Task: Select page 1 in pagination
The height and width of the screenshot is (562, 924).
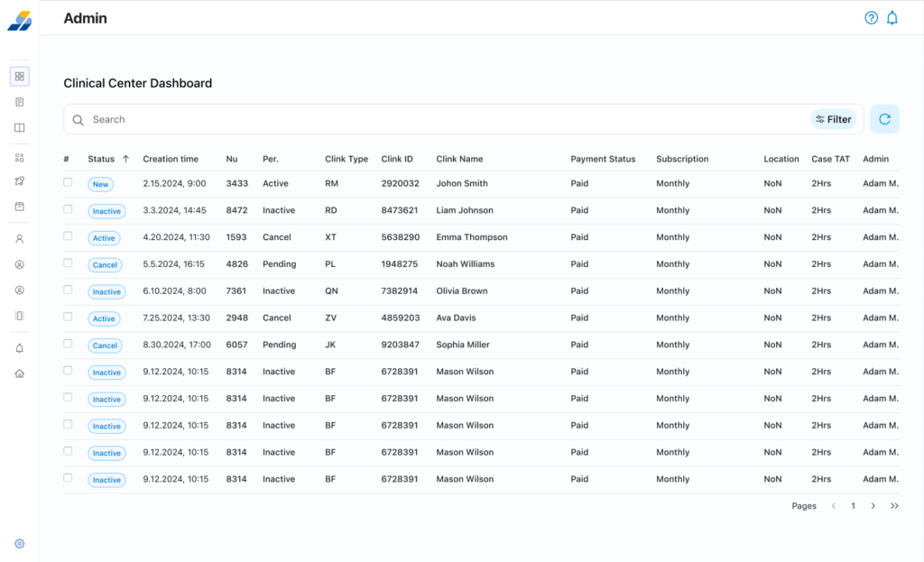Action: [853, 506]
